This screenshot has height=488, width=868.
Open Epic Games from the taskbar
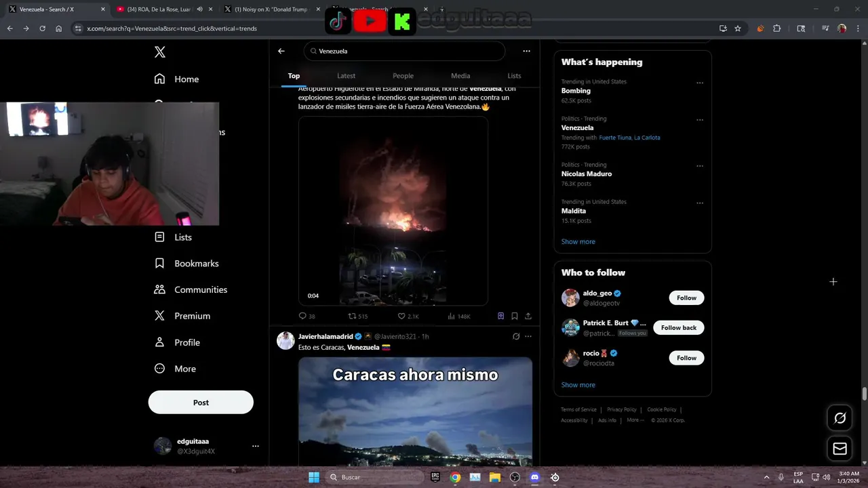[435, 477]
